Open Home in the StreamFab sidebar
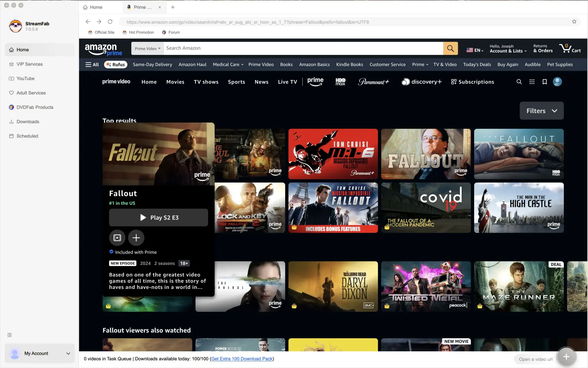Image resolution: width=588 pixels, height=368 pixels. 40,50
